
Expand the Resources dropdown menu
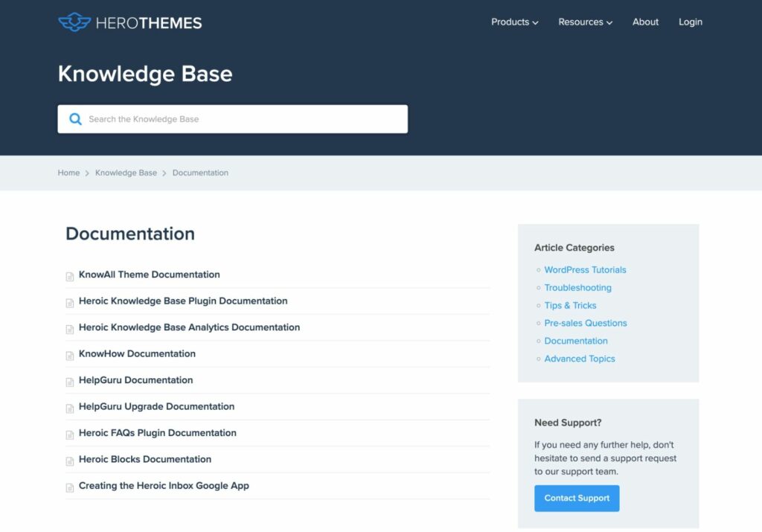coord(585,22)
